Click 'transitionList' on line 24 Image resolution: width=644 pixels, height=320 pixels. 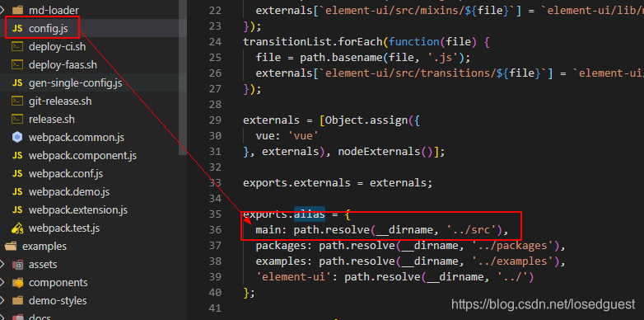tap(287, 41)
